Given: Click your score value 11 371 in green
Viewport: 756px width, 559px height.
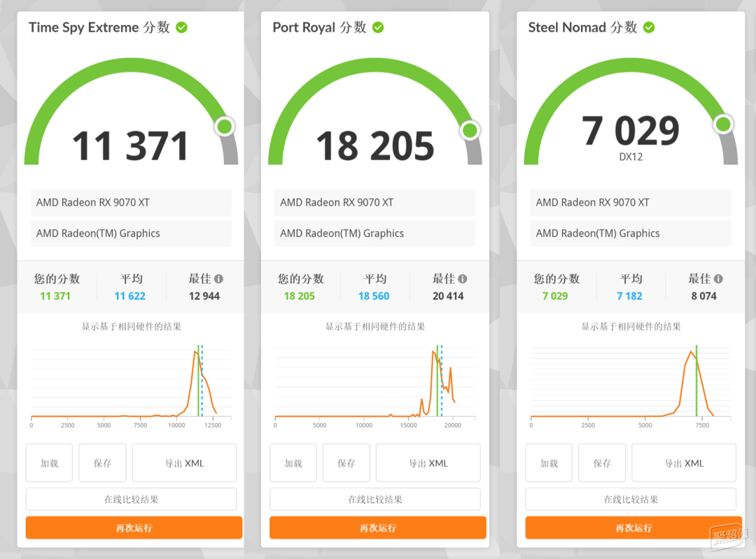Looking at the screenshot, I should click(55, 296).
